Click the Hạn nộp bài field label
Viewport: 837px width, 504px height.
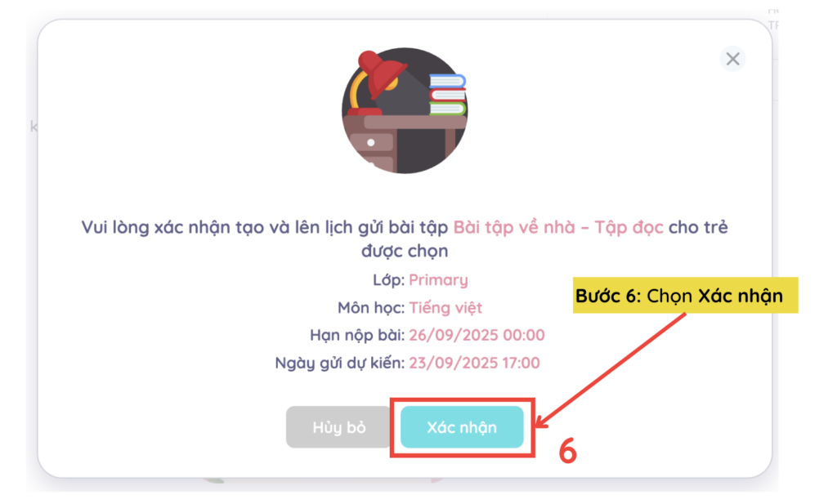click(357, 335)
